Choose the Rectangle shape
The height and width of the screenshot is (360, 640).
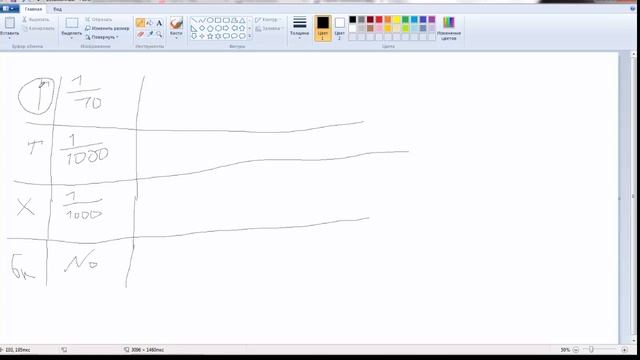pyautogui.click(x=218, y=20)
